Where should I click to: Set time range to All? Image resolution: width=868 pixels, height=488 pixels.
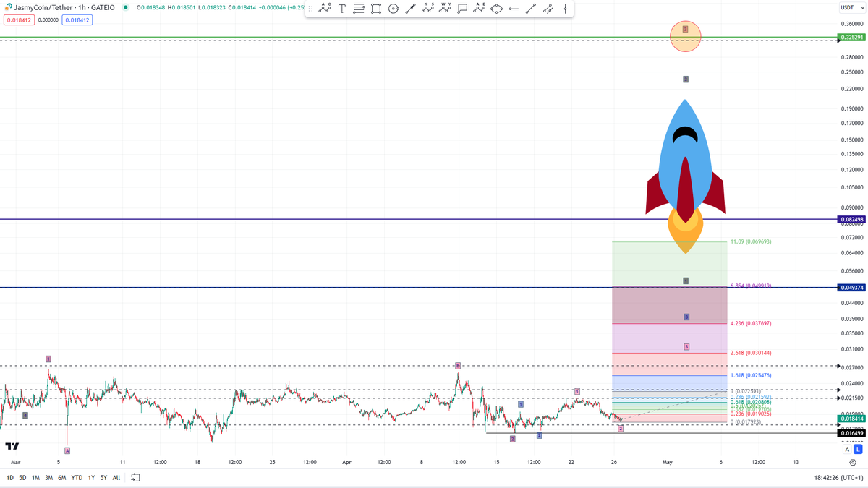tap(116, 478)
